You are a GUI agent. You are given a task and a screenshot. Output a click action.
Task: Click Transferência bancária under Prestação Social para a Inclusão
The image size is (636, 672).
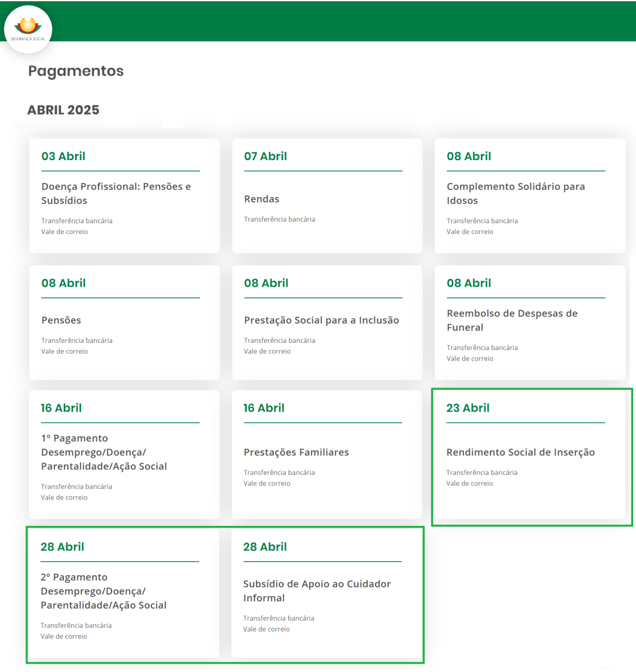pyautogui.click(x=280, y=340)
